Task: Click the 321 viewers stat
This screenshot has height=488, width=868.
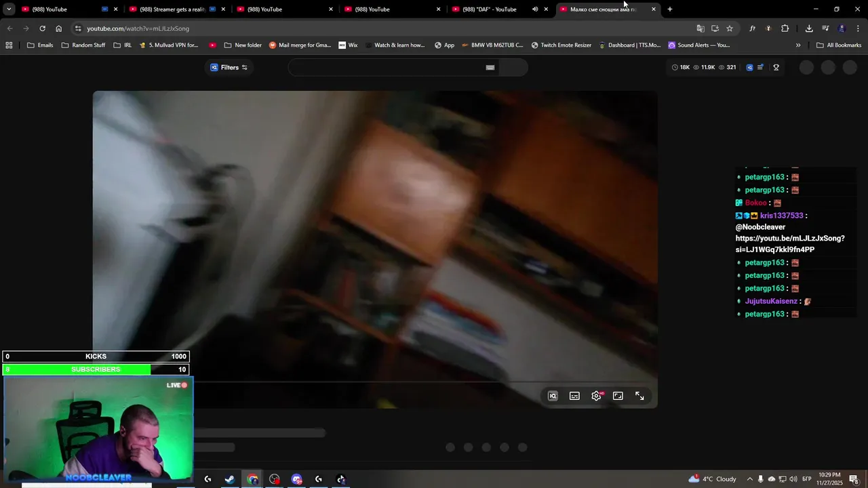Action: point(727,67)
